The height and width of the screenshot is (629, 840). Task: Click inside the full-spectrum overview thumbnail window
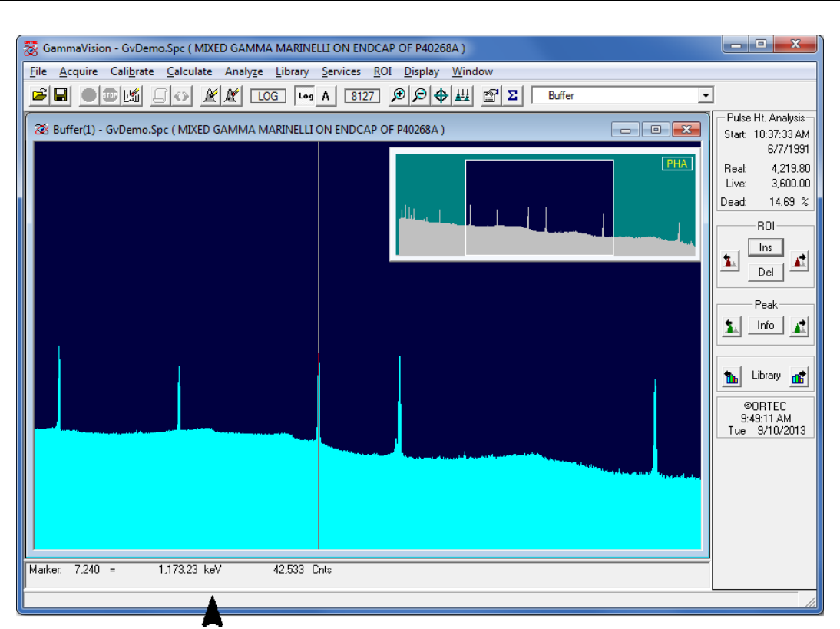click(x=545, y=204)
